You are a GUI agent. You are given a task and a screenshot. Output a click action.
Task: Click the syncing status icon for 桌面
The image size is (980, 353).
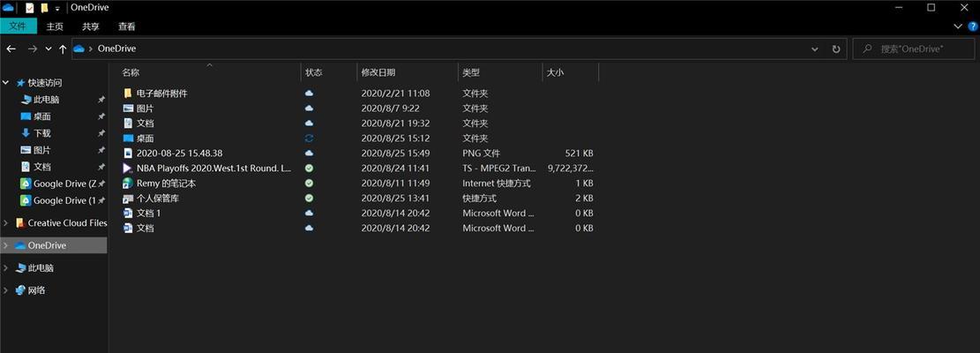[x=309, y=138]
